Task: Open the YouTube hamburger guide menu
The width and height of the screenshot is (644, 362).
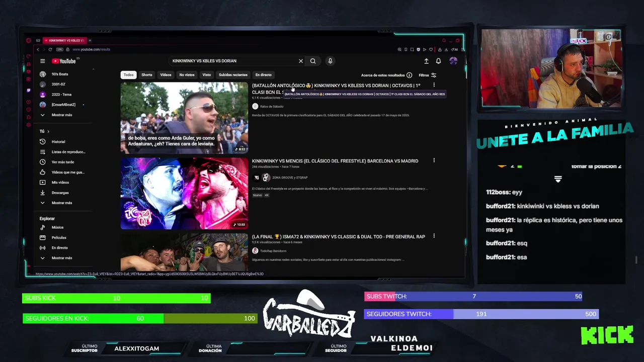Action: (43, 61)
